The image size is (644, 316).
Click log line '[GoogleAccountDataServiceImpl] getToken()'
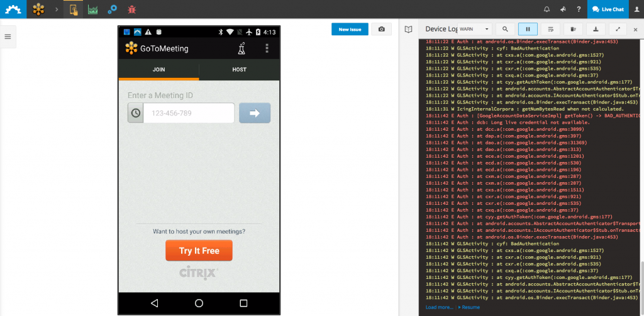pyautogui.click(x=533, y=116)
